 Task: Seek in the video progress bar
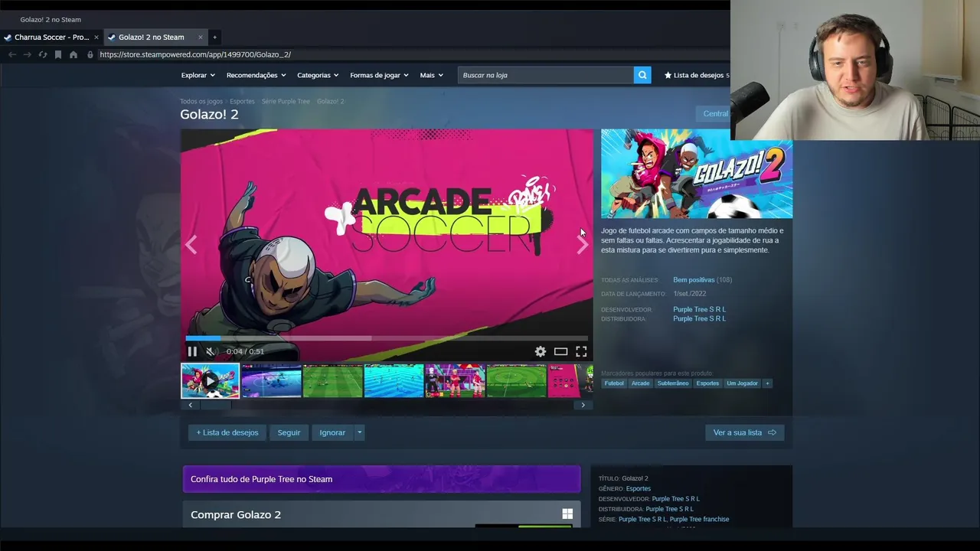coord(387,337)
